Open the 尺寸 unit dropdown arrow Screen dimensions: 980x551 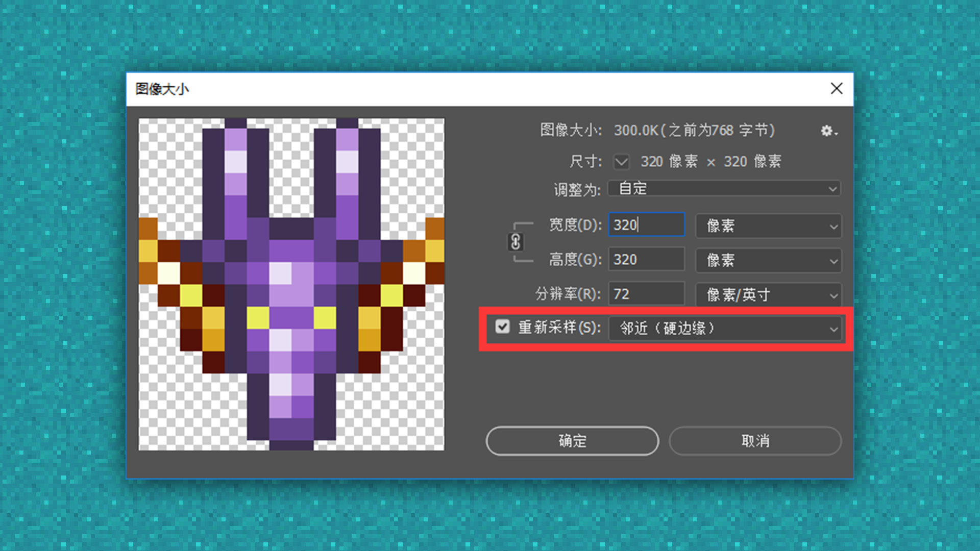pyautogui.click(x=621, y=162)
